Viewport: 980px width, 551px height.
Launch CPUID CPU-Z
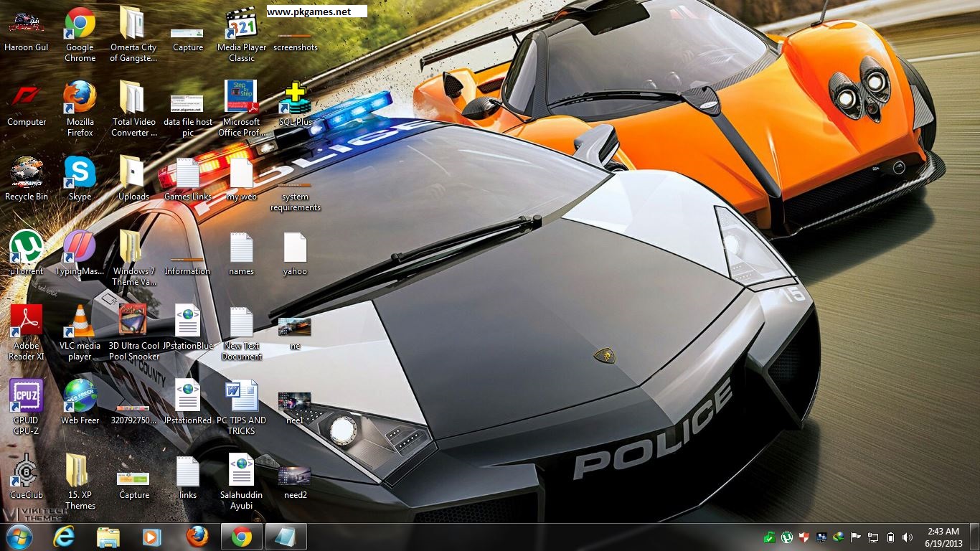click(27, 408)
